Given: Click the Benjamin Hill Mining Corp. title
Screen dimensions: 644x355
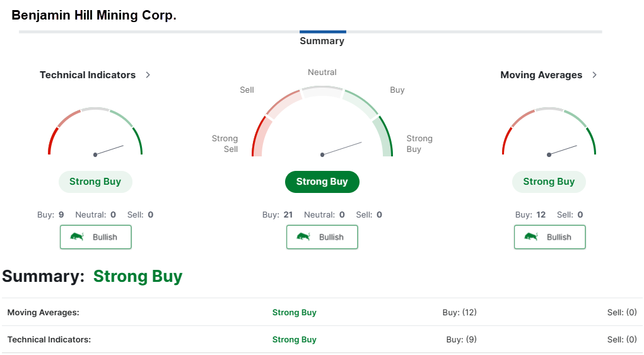Looking at the screenshot, I should click(x=94, y=15).
